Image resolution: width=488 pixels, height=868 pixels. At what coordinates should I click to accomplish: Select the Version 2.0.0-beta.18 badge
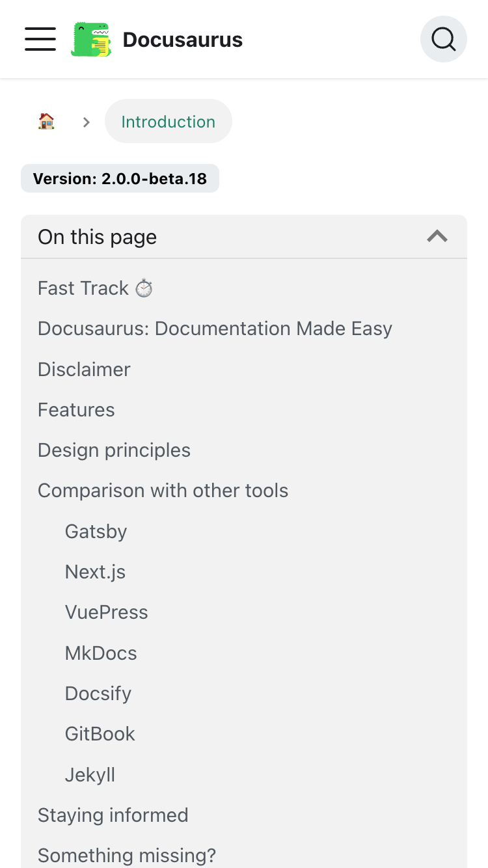tap(120, 178)
